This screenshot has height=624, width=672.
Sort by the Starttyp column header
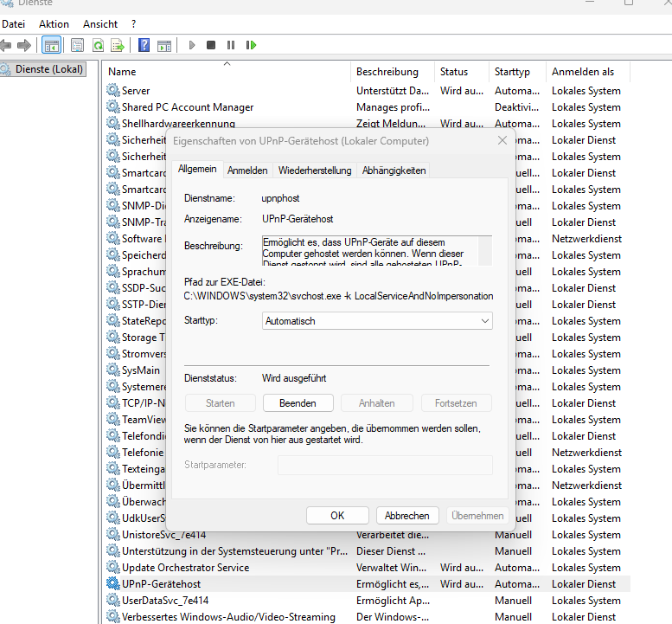pos(517,72)
